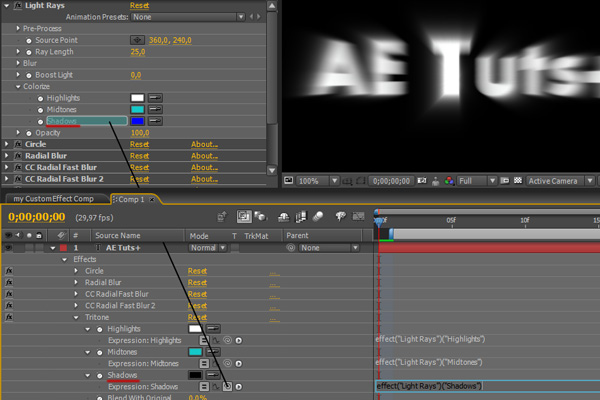The width and height of the screenshot is (600, 400).
Task: Show expression graph for Midtones
Action: [216, 364]
